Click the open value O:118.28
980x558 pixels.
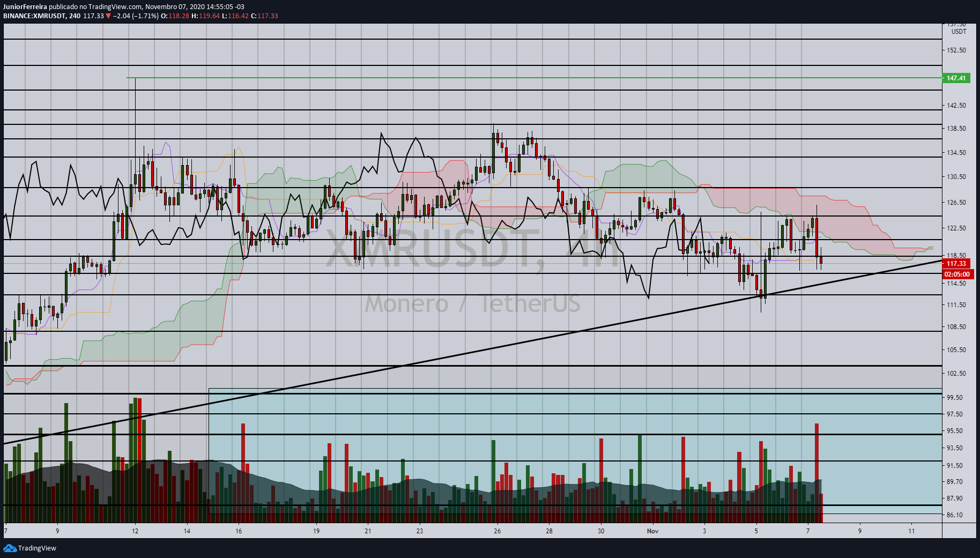(x=175, y=16)
